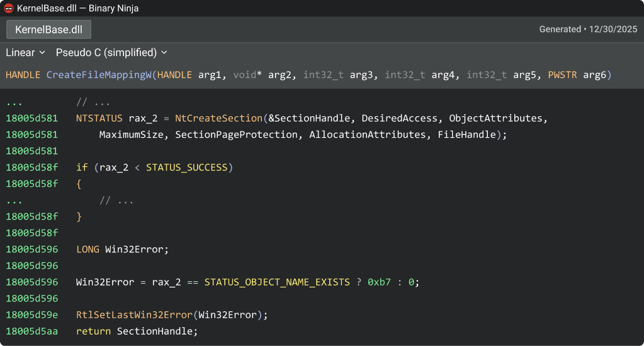Click the void* type of arg2

(247, 75)
